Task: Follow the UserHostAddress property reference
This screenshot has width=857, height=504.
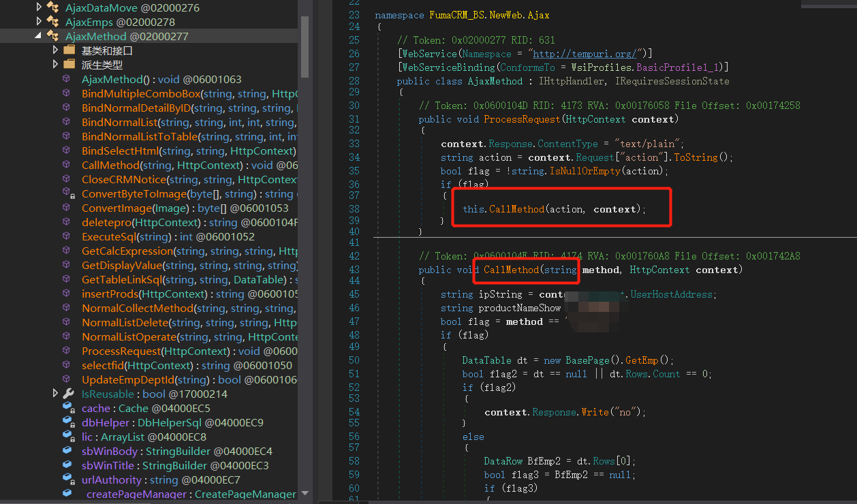Action: point(672,294)
